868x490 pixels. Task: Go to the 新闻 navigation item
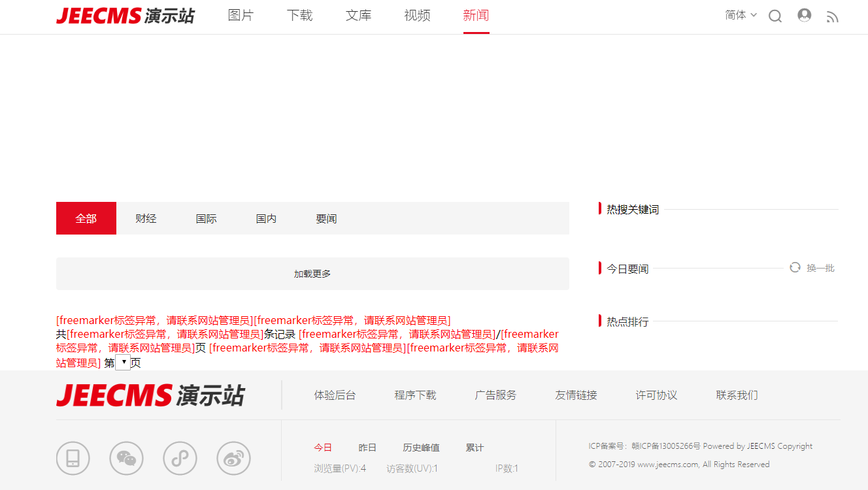tap(476, 16)
